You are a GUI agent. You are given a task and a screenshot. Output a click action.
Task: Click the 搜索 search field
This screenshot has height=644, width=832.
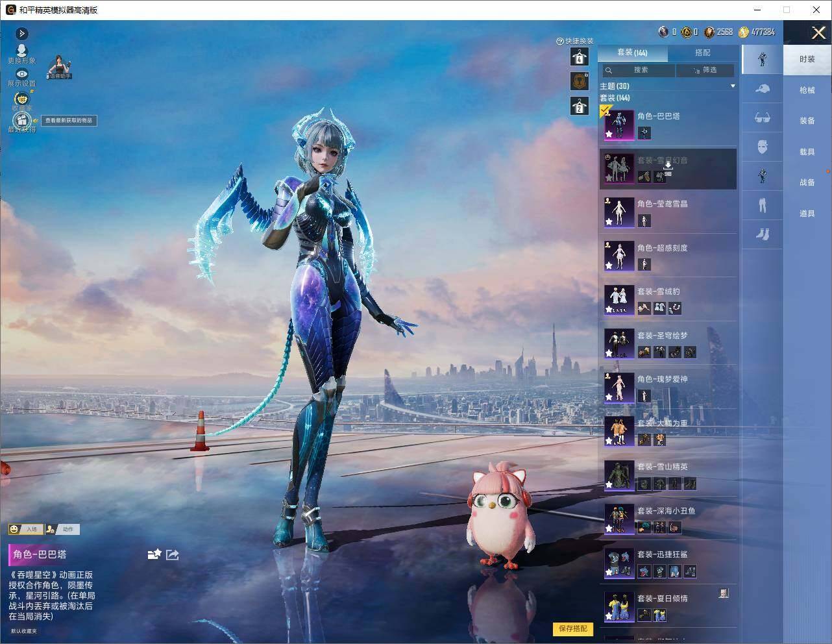[x=637, y=70]
